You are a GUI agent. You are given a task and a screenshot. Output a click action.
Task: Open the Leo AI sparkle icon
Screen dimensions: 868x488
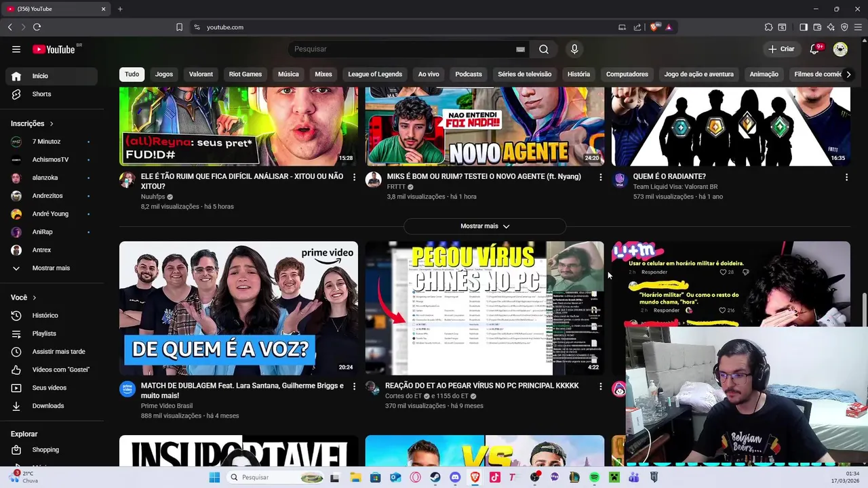[x=831, y=27]
